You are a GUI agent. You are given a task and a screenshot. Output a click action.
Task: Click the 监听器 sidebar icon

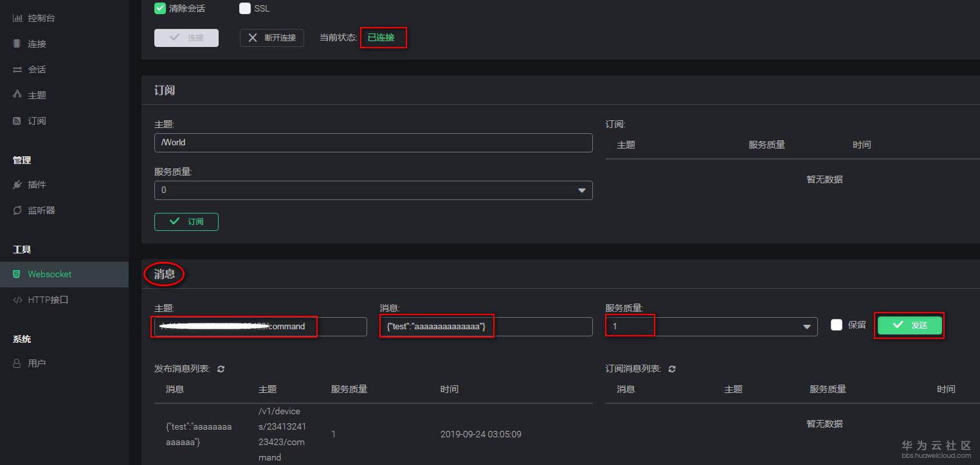[17, 210]
